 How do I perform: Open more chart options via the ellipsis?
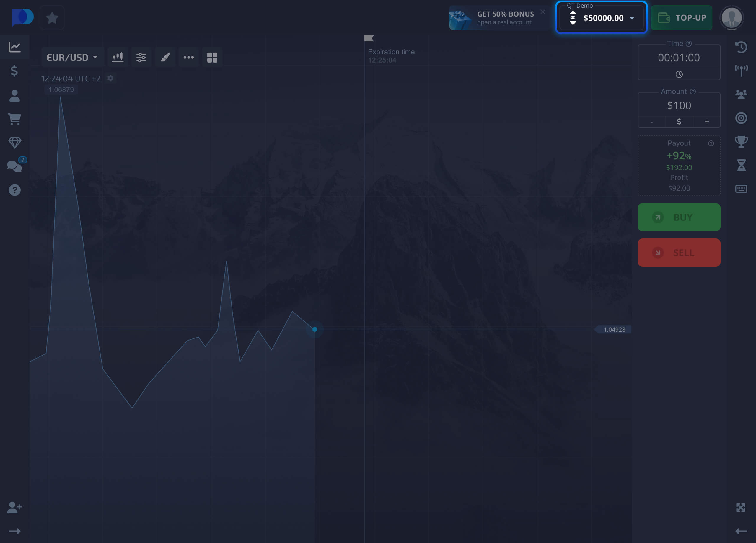click(x=189, y=57)
